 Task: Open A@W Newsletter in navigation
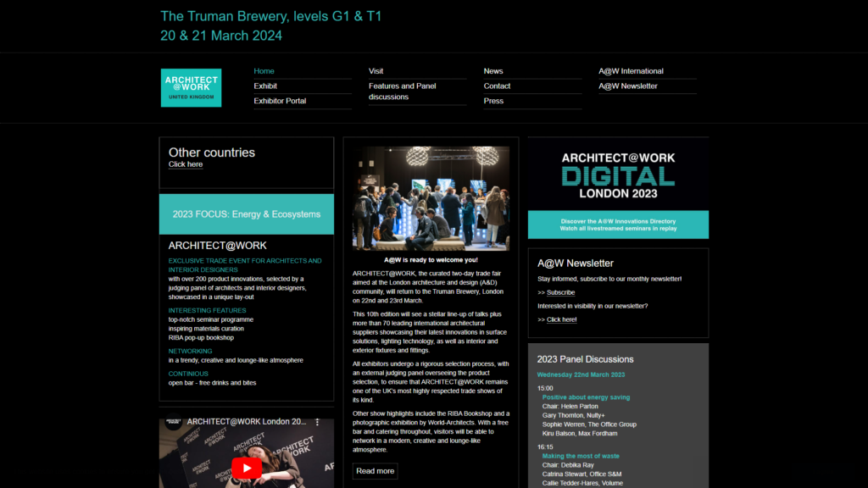(628, 86)
